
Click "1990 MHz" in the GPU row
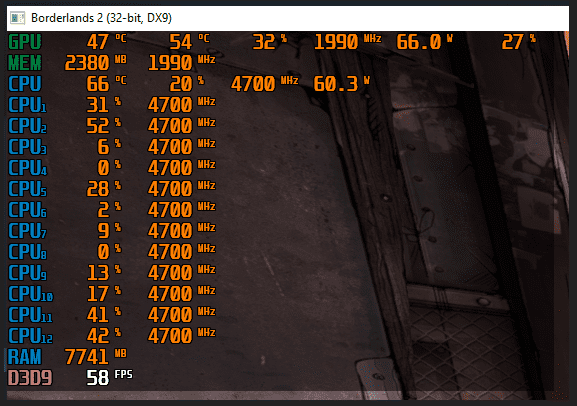click(348, 42)
